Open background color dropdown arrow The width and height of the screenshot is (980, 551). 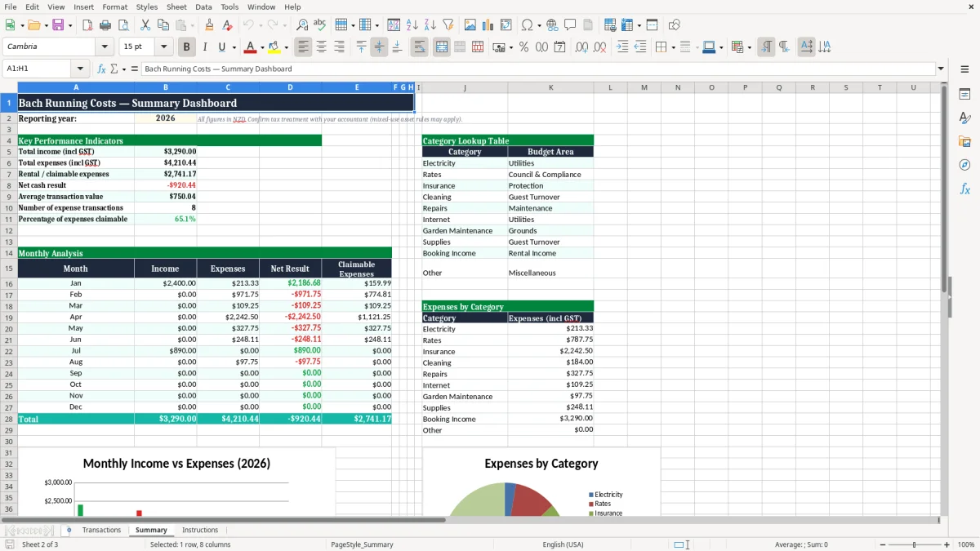(x=286, y=47)
